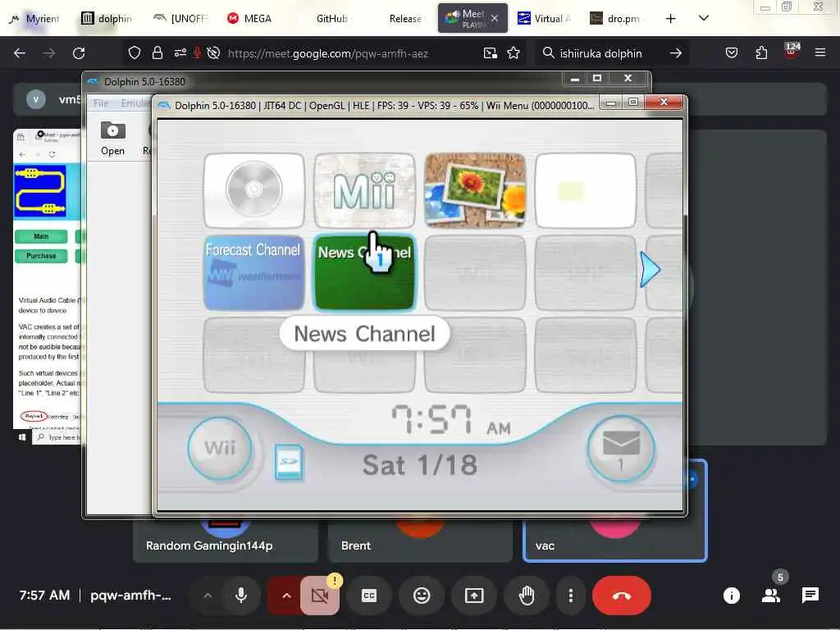Open picture-in-picture icon in address bar
This screenshot has height=630, width=840.
[x=491, y=53]
